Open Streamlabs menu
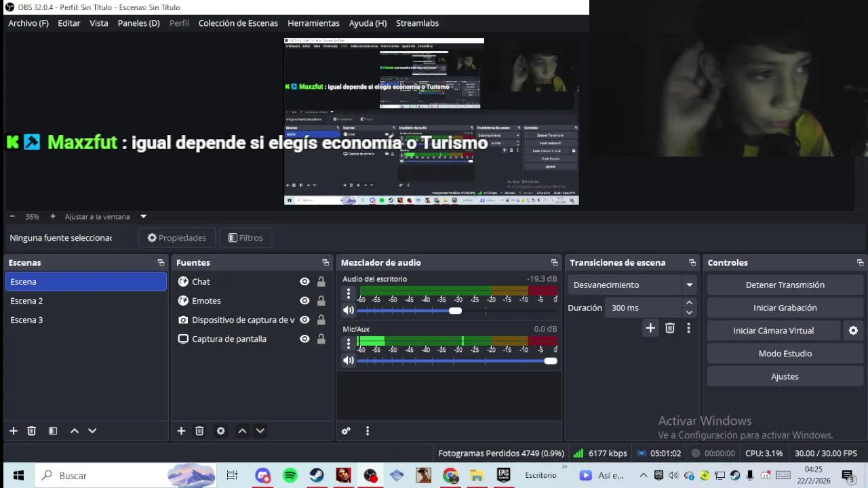Image resolution: width=868 pixels, height=488 pixels. [417, 23]
